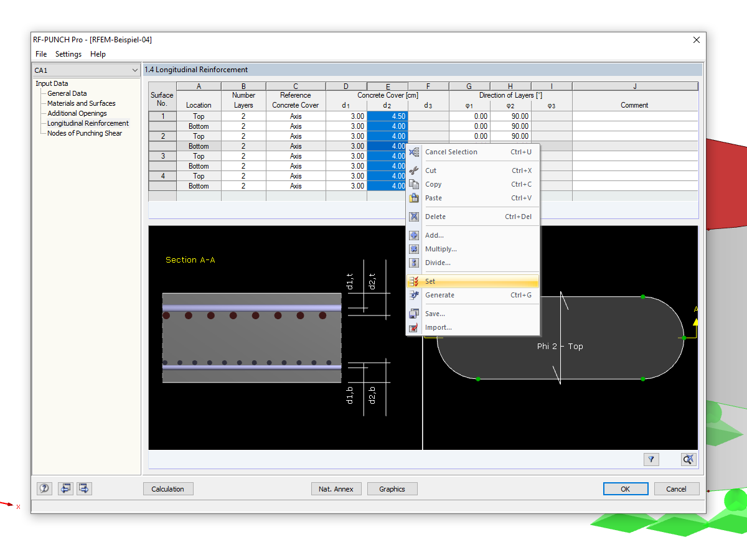747x560 pixels.
Task: Click Cancel Selection icon in context menu
Action: [x=414, y=152]
